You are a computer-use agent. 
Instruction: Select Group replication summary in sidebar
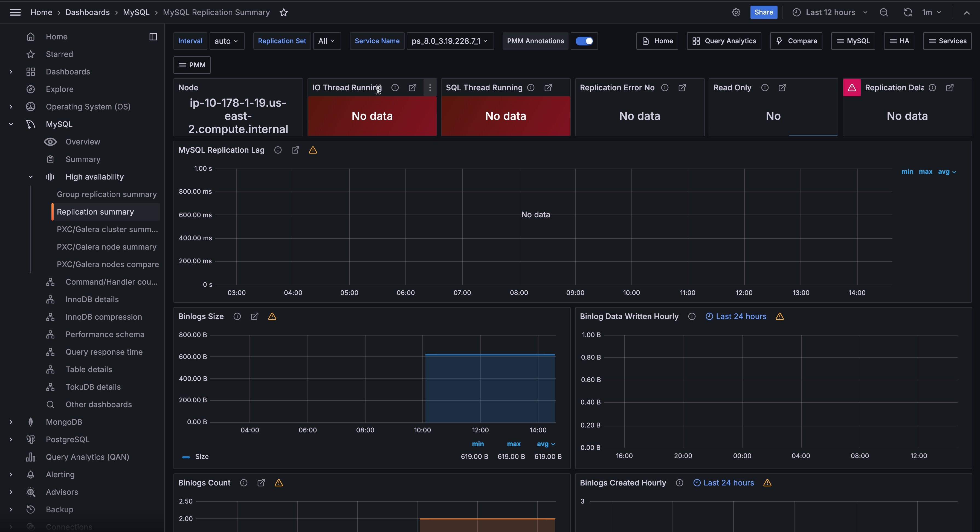(x=106, y=195)
